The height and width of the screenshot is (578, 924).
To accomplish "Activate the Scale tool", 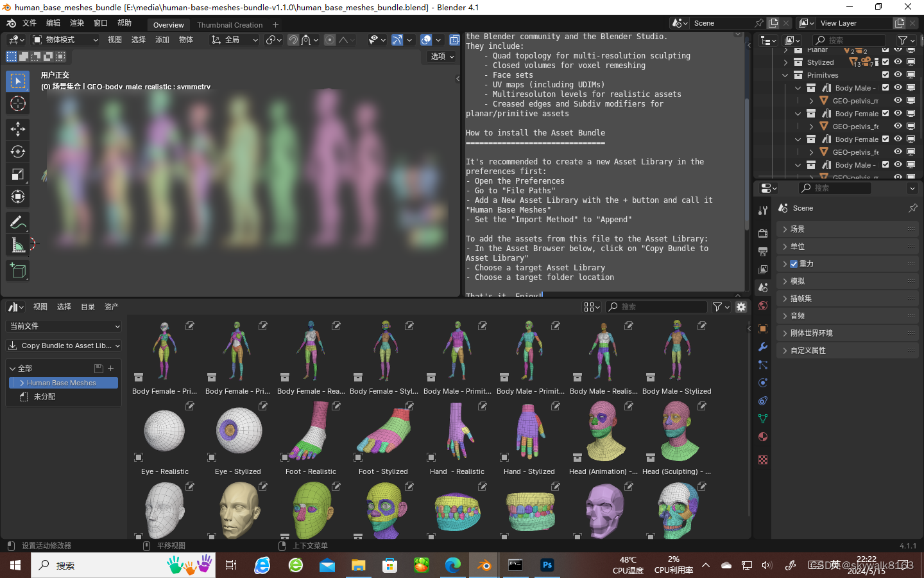I will (x=18, y=174).
